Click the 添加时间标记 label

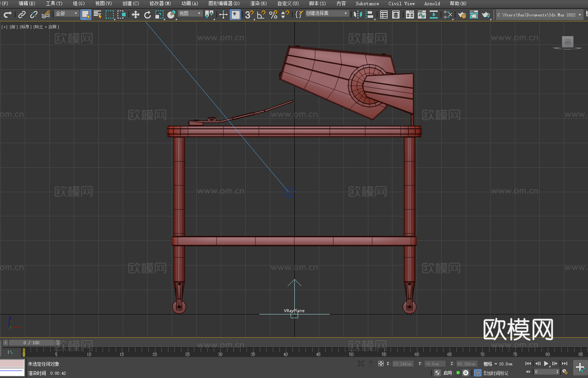495,373
